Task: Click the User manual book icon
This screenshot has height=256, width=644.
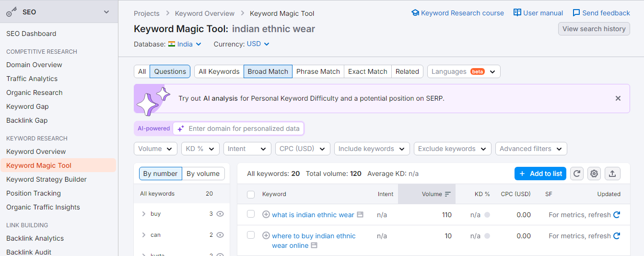Action: pos(517,13)
